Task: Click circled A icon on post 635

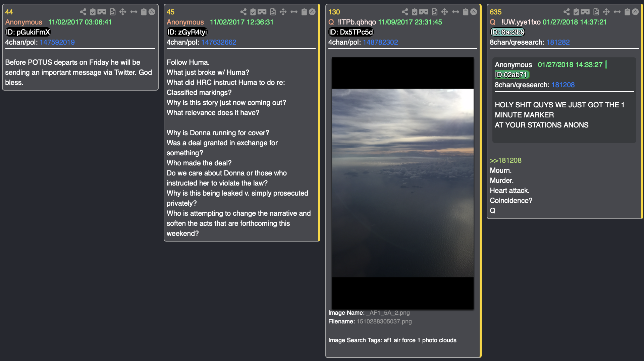Action: (x=635, y=12)
